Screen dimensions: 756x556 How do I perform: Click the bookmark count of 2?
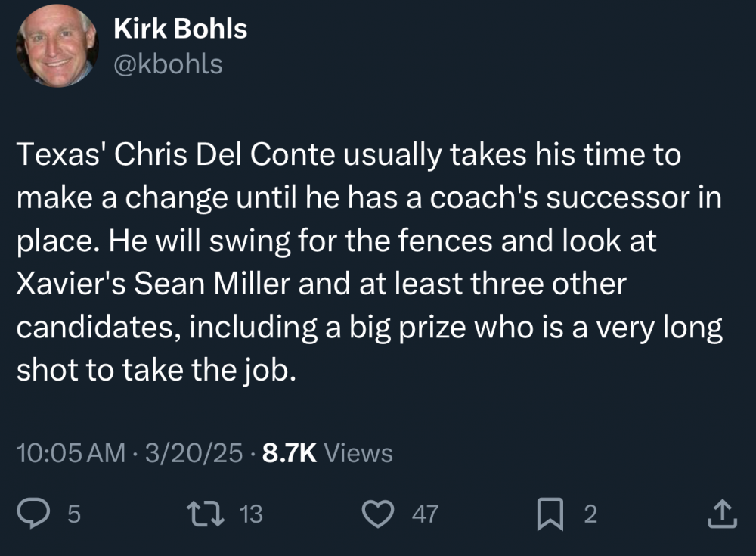pyautogui.click(x=590, y=515)
